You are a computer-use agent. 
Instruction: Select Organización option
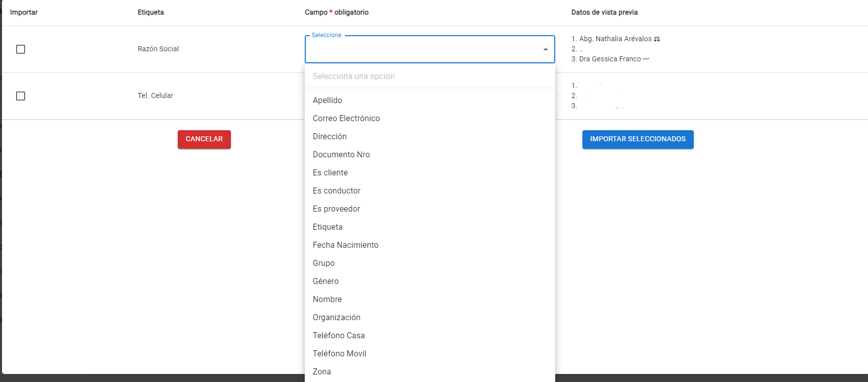point(430,318)
